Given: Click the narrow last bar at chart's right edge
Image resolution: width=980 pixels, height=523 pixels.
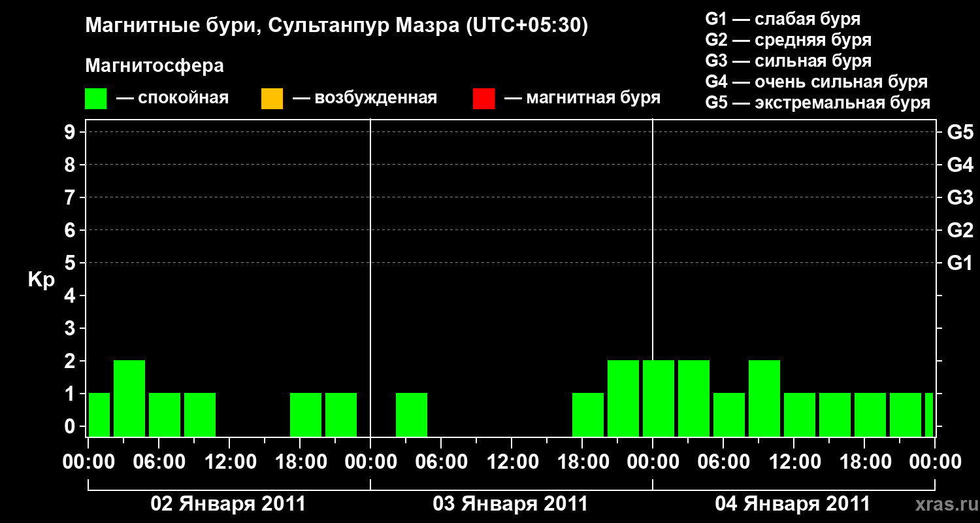Looking at the screenshot, I should pyautogui.click(x=929, y=414).
